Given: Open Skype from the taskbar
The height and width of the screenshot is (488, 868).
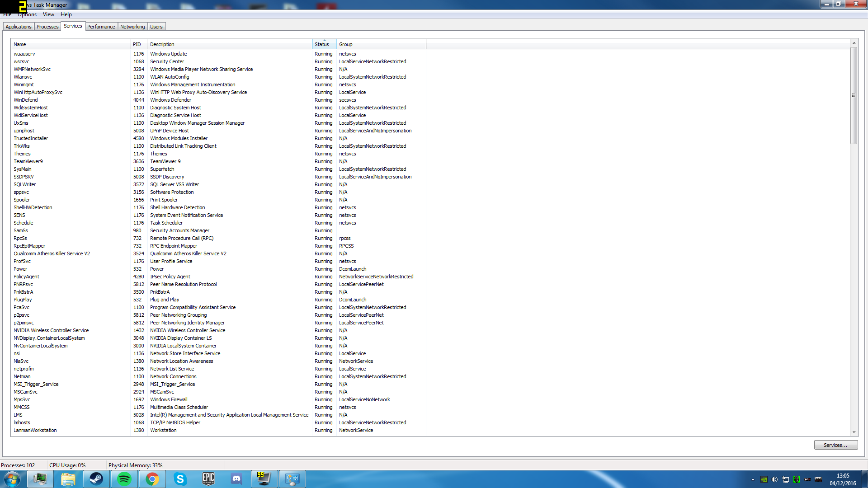Looking at the screenshot, I should pyautogui.click(x=180, y=479).
